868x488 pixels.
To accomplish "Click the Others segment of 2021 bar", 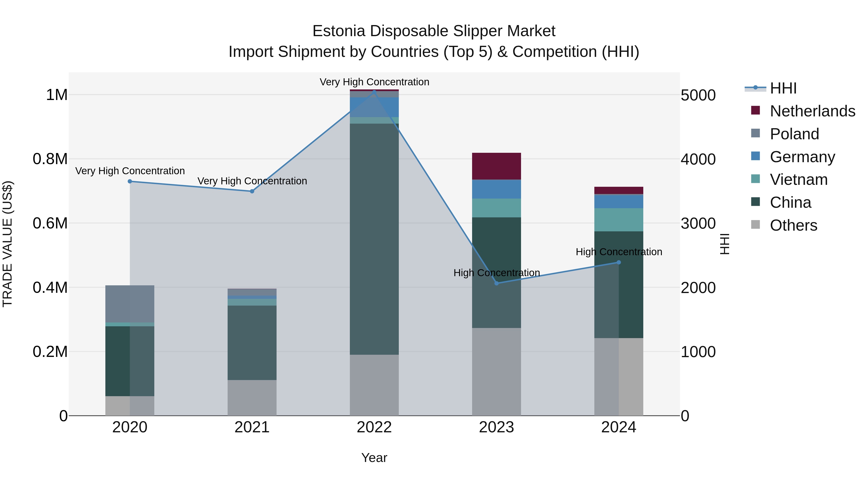I will (252, 398).
